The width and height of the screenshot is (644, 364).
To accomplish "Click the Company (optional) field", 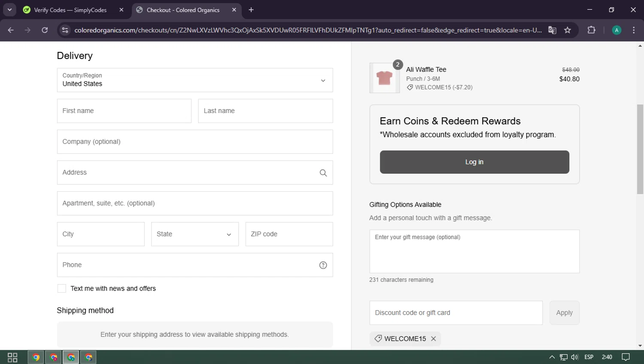I will click(x=195, y=142).
